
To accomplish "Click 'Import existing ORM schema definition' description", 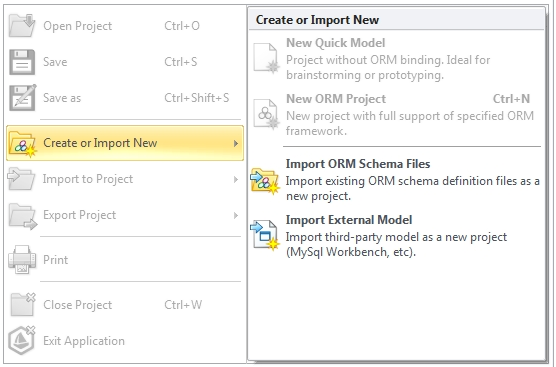I will point(413,189).
